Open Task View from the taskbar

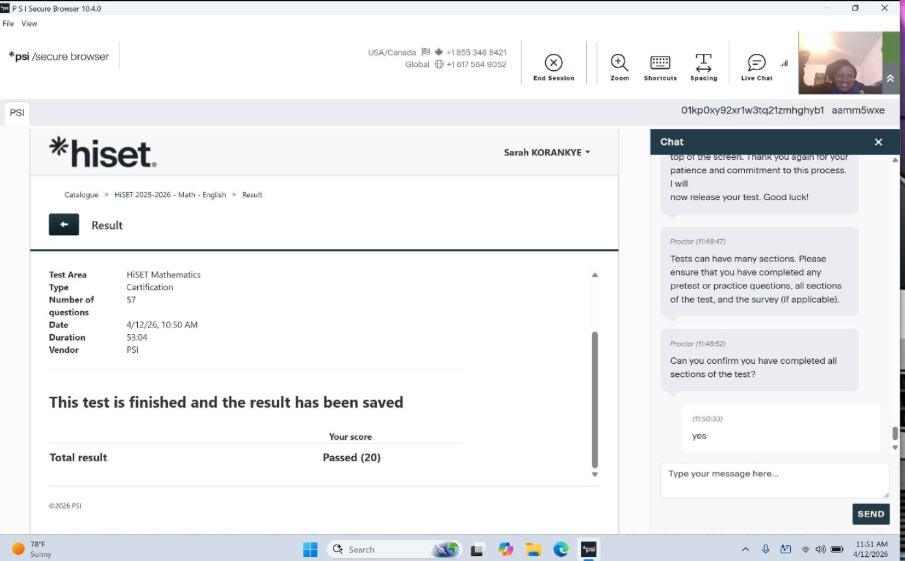477,550
